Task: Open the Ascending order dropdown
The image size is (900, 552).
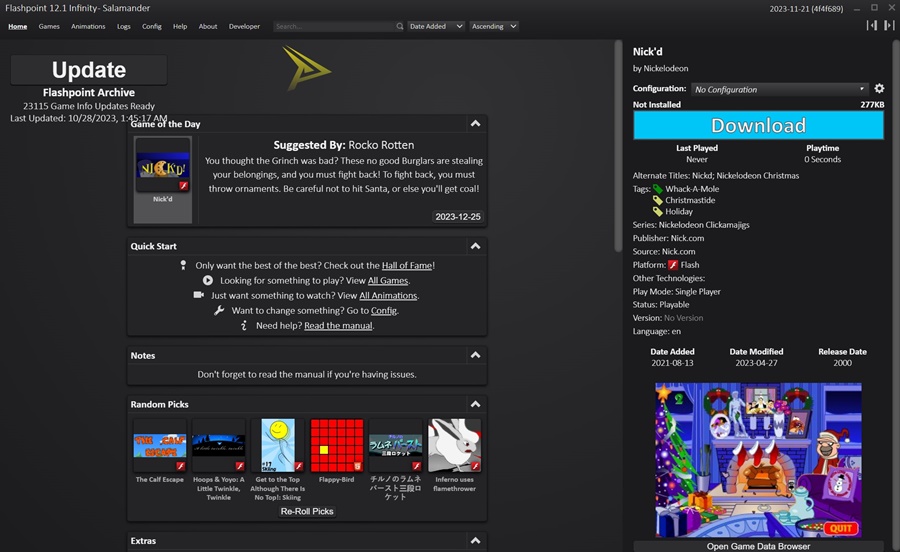Action: [x=494, y=26]
